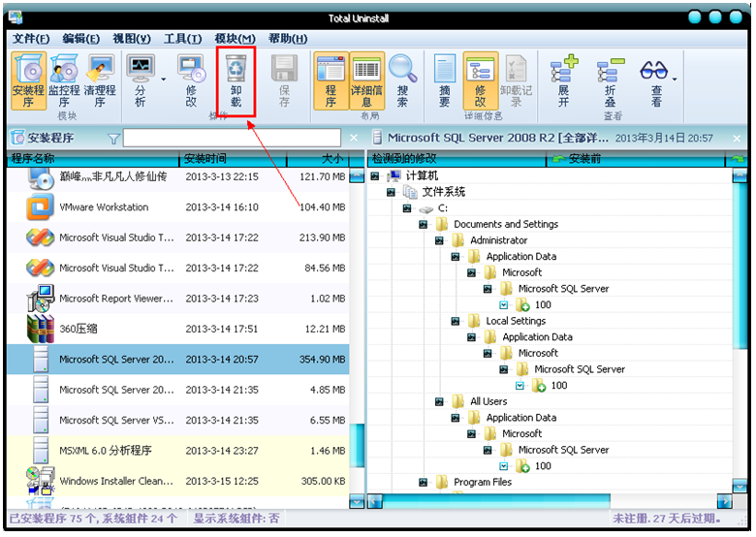Collapse Documents and Settings node
This screenshot has height=537, width=756.
click(424, 225)
